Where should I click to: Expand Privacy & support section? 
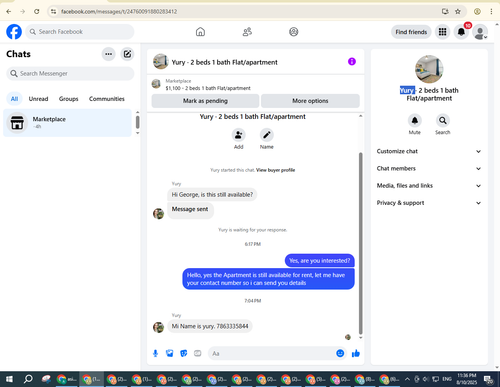click(429, 203)
